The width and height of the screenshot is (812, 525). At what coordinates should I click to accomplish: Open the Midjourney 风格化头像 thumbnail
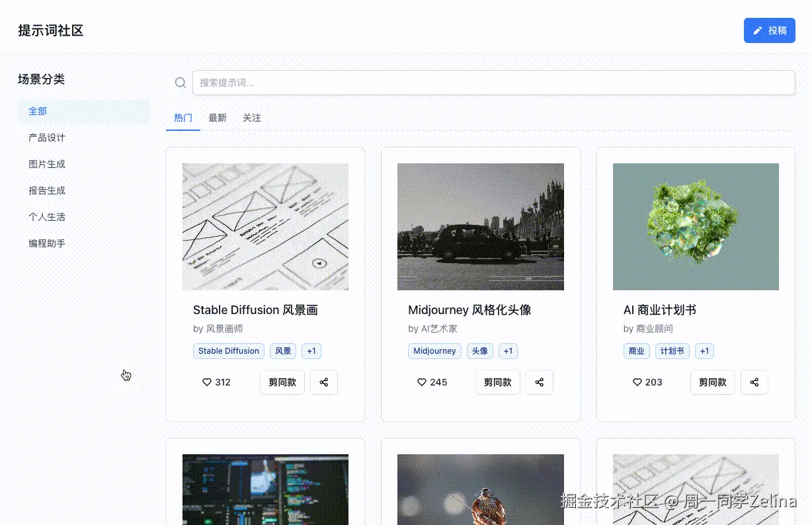point(480,226)
